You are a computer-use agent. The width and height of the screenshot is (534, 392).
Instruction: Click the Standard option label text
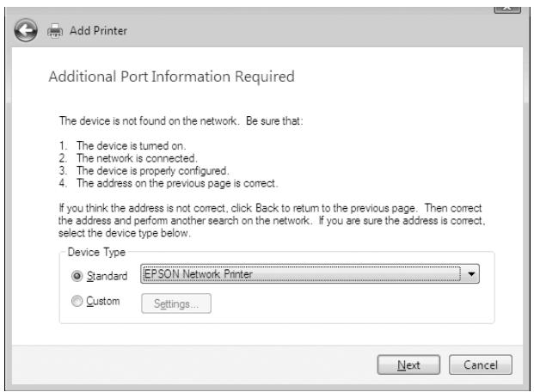[107, 276]
